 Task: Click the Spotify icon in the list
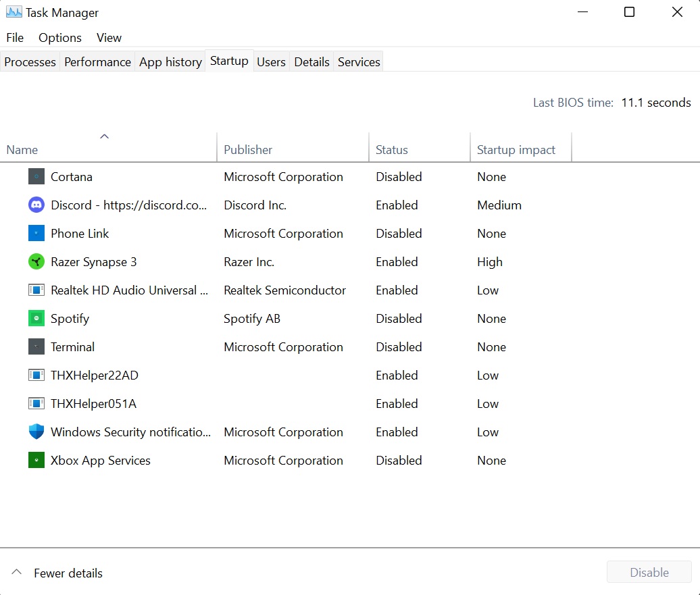pos(36,319)
